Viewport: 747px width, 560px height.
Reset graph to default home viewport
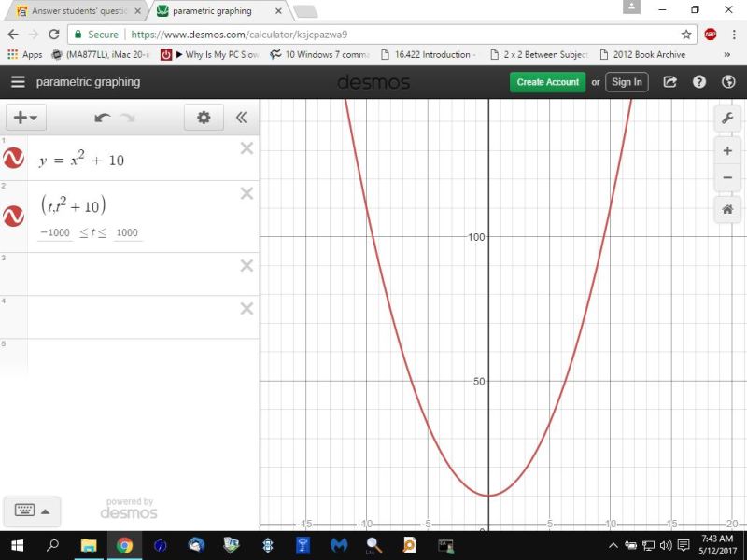click(727, 209)
